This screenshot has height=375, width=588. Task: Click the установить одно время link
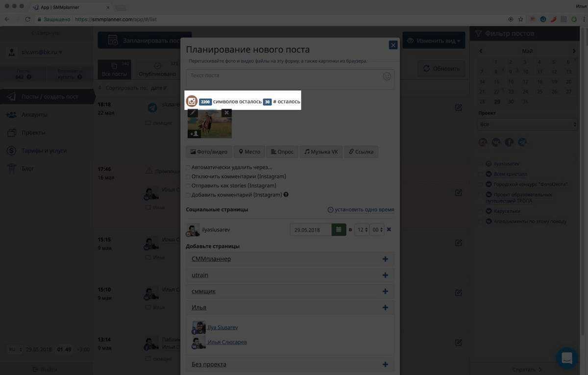click(x=361, y=210)
